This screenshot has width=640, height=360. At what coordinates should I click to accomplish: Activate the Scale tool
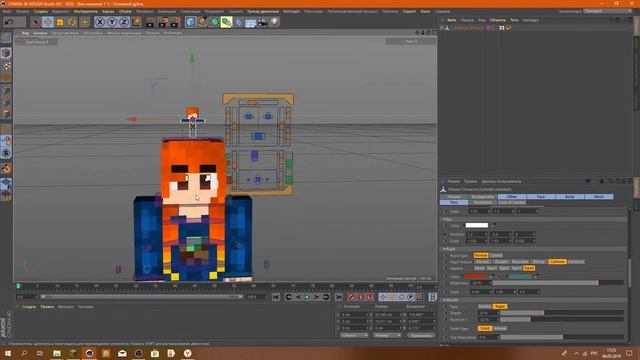pos(60,22)
